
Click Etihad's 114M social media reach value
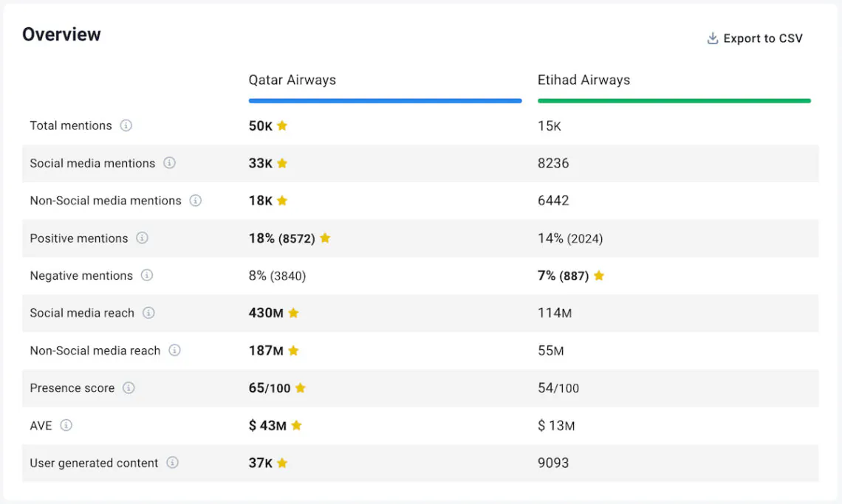[555, 313]
